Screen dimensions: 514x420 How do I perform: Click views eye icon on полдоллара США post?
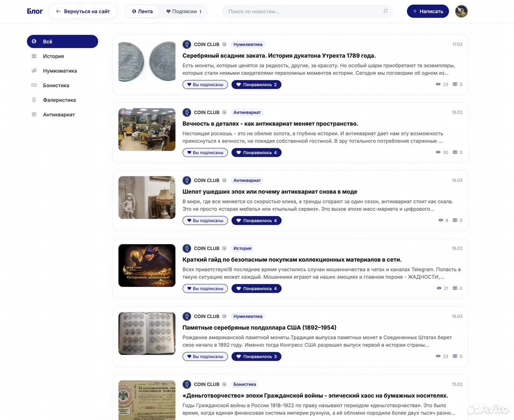[438, 356]
